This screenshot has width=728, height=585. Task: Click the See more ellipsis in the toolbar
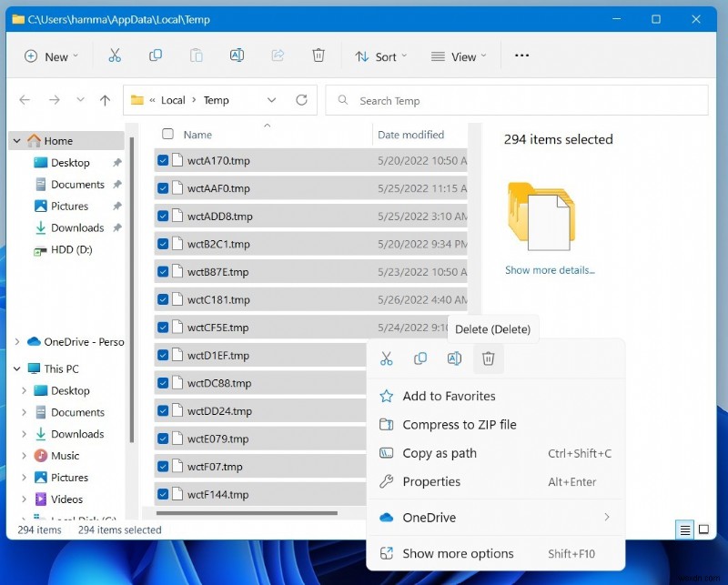[x=521, y=55]
